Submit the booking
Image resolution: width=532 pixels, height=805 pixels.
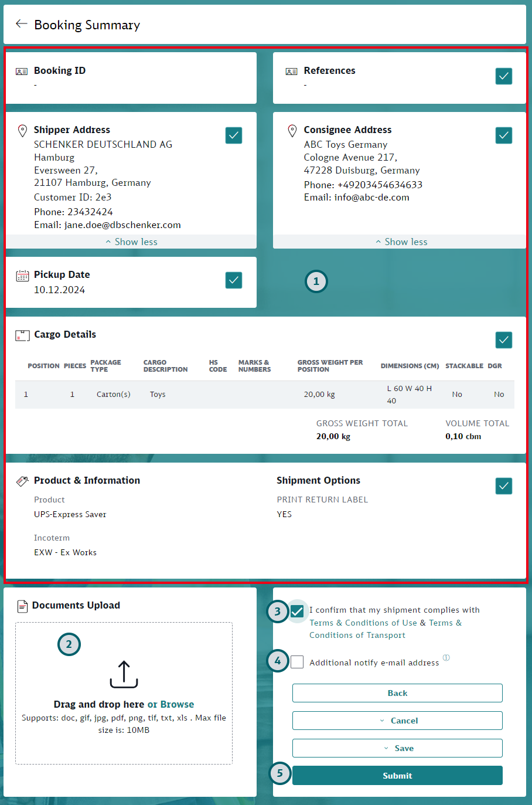point(397,775)
